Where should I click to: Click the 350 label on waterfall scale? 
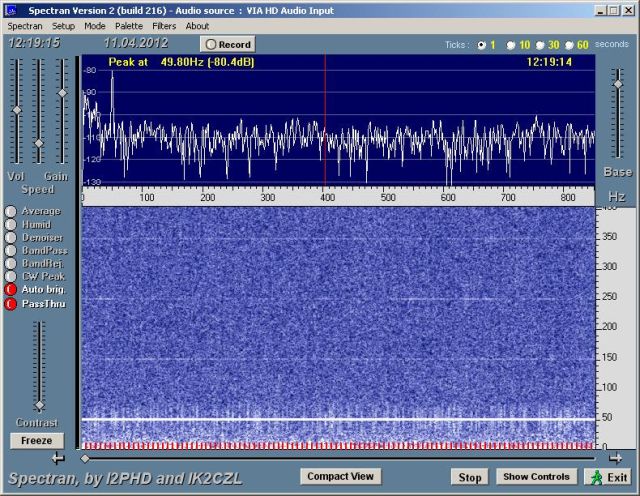(609, 237)
